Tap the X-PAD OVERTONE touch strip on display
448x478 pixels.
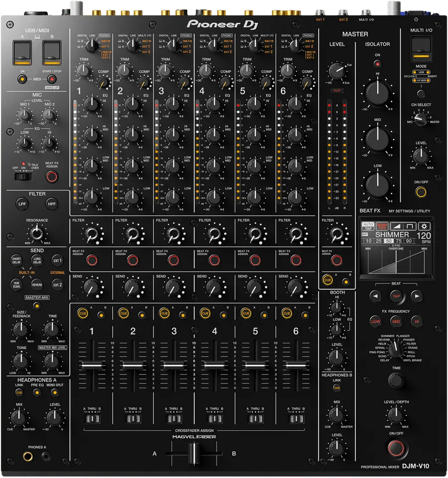[x=396, y=262]
